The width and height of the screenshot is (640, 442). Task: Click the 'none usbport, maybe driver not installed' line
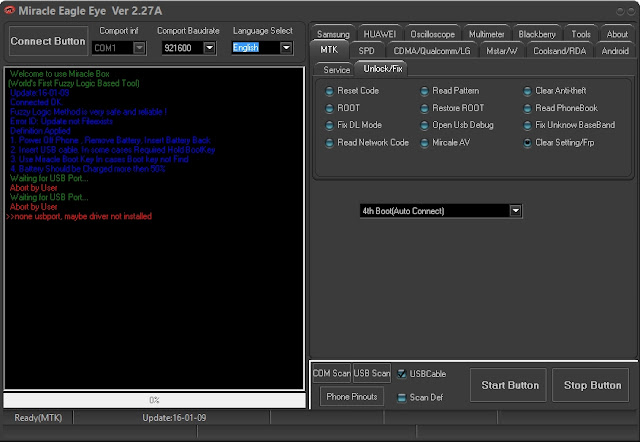coord(79,216)
